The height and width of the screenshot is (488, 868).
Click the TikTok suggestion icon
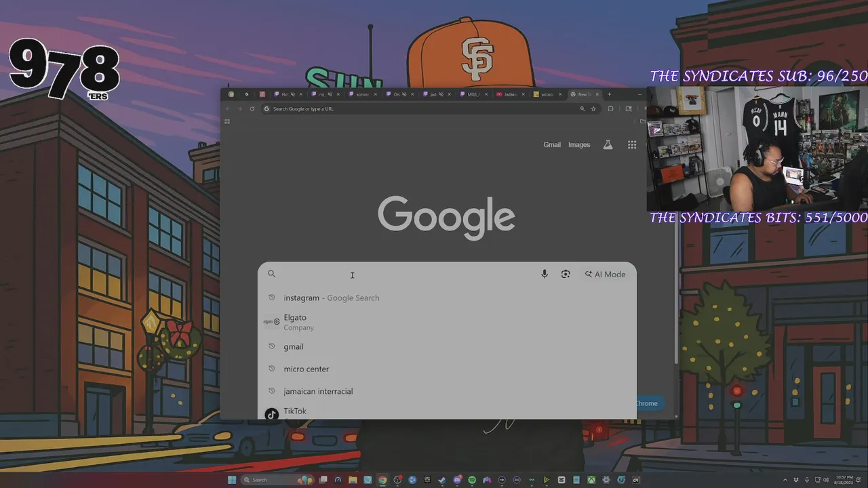click(271, 413)
